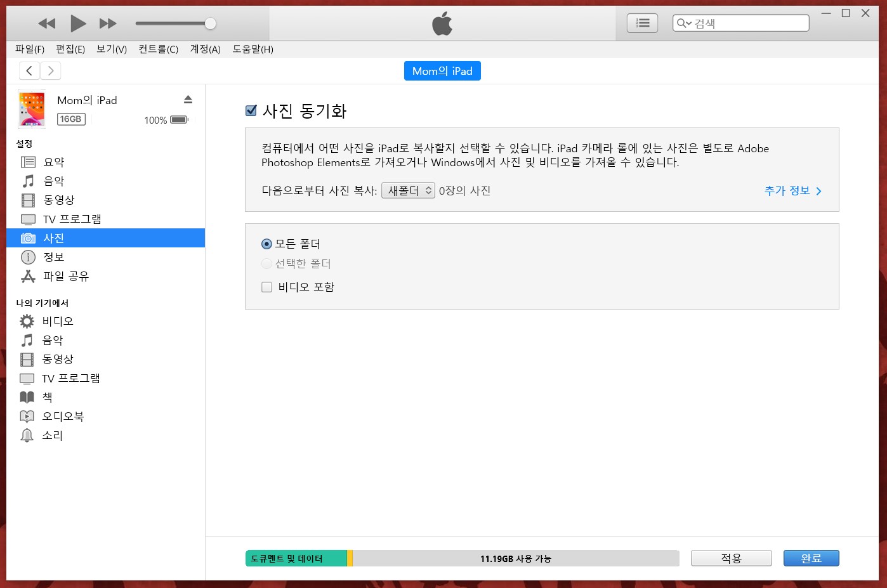
Task: Click the 설정 section header
Action: coord(24,144)
